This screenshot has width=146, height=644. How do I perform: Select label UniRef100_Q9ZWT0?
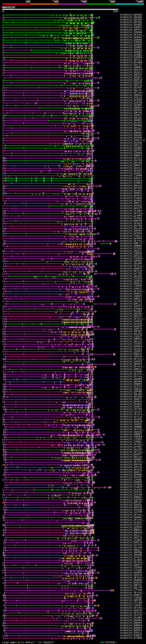click(131, 77)
